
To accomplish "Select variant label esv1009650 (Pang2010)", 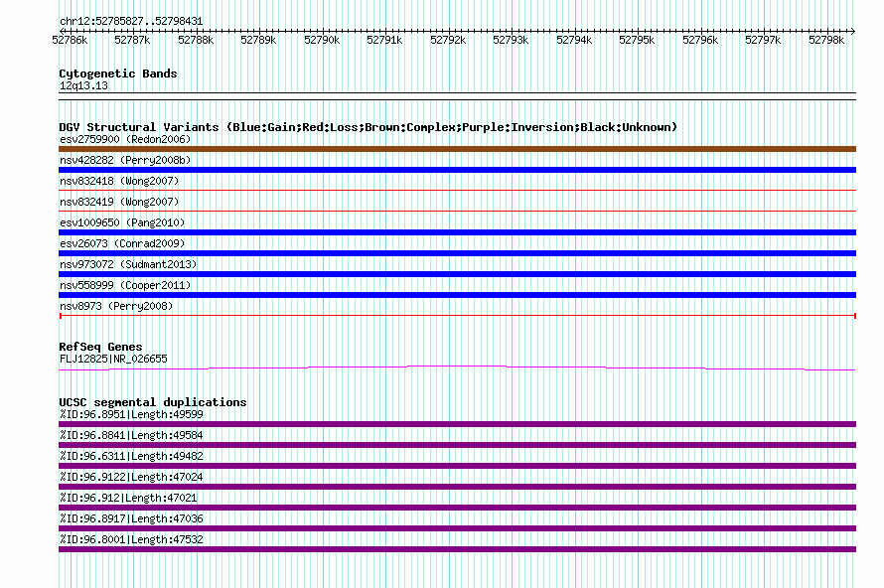I will click(122, 222).
